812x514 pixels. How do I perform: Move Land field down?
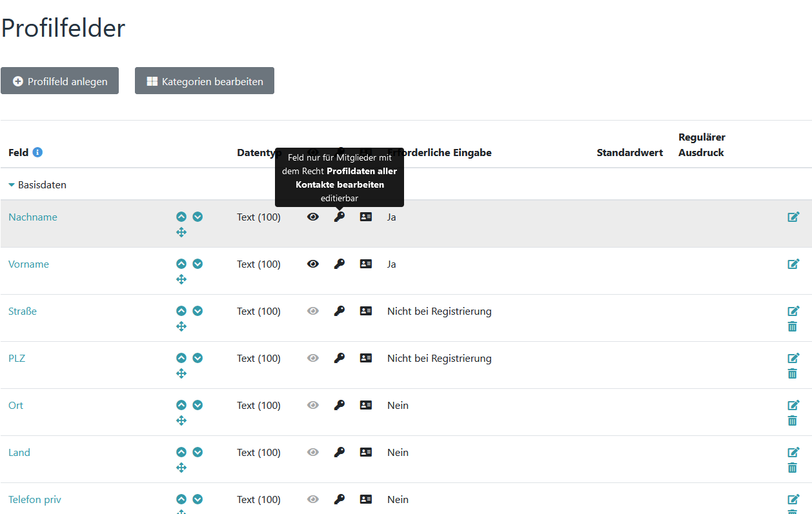tap(198, 452)
